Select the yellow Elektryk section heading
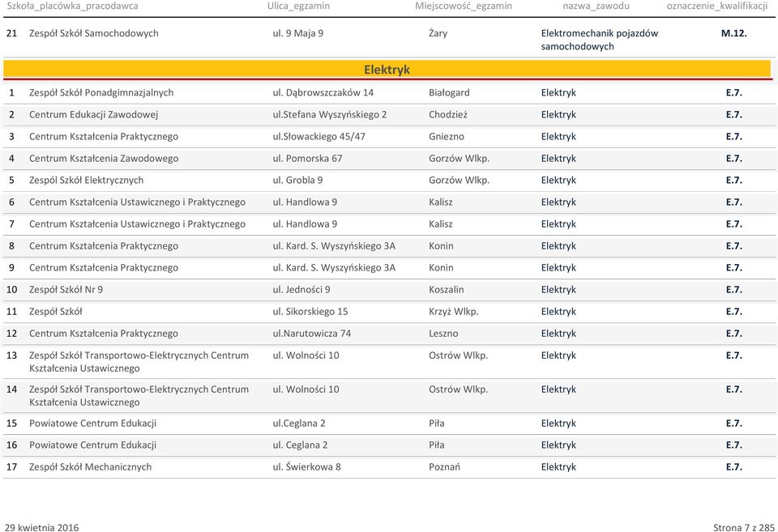Viewport: 778px width, 532px height. (x=387, y=70)
